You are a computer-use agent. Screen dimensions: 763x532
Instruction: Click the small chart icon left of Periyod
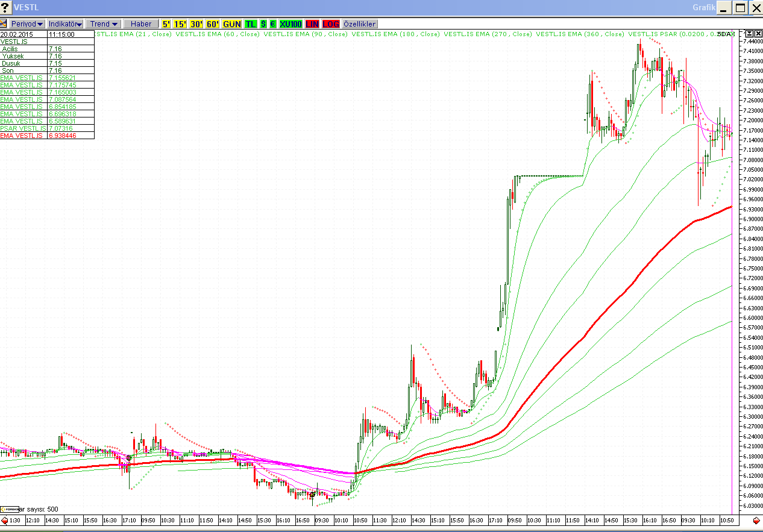(4, 24)
